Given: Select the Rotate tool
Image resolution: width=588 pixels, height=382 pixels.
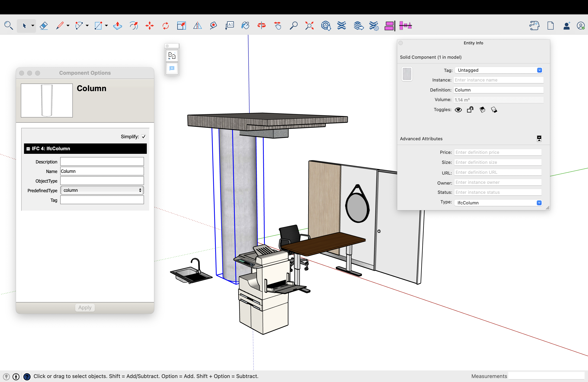Looking at the screenshot, I should 166,26.
